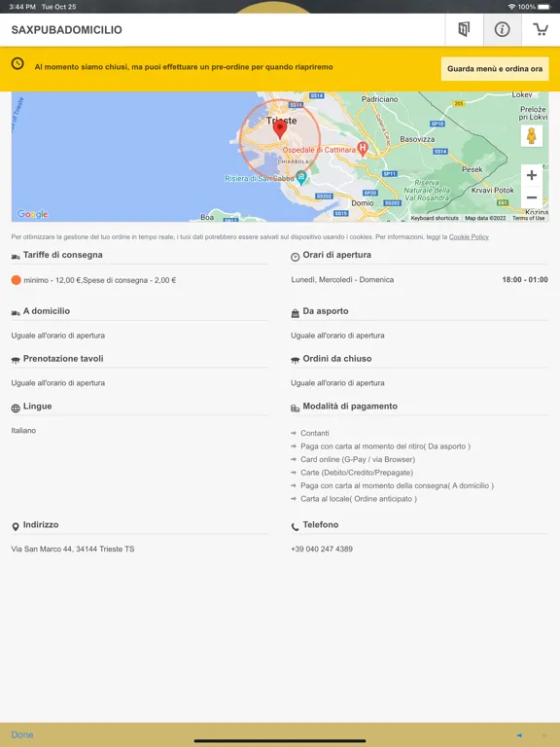
Task: Click clock icon beside Orari di apertura
Action: (x=296, y=257)
